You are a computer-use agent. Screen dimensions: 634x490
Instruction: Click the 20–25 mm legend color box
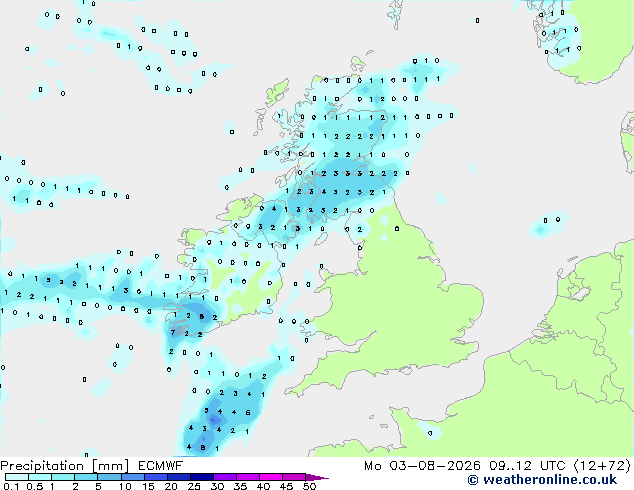click(x=178, y=477)
